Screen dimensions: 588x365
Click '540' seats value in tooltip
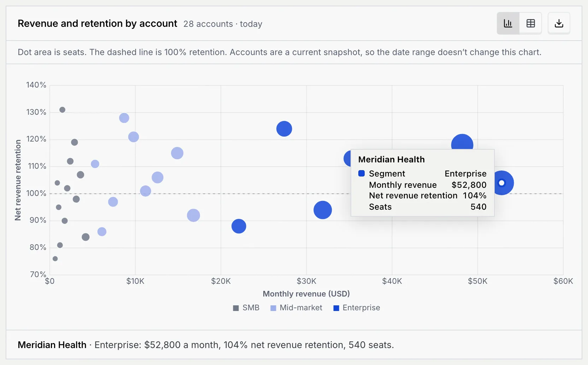tap(478, 207)
